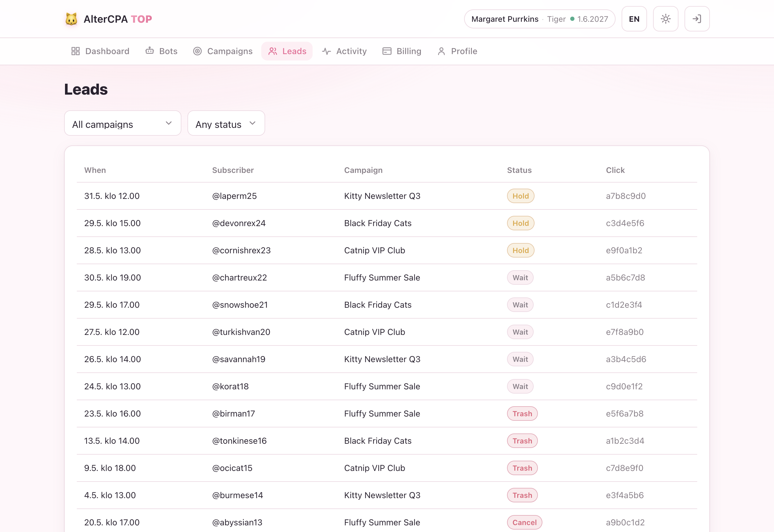
Task: Click the Hold badge for @devonrex24
Action: [521, 223]
